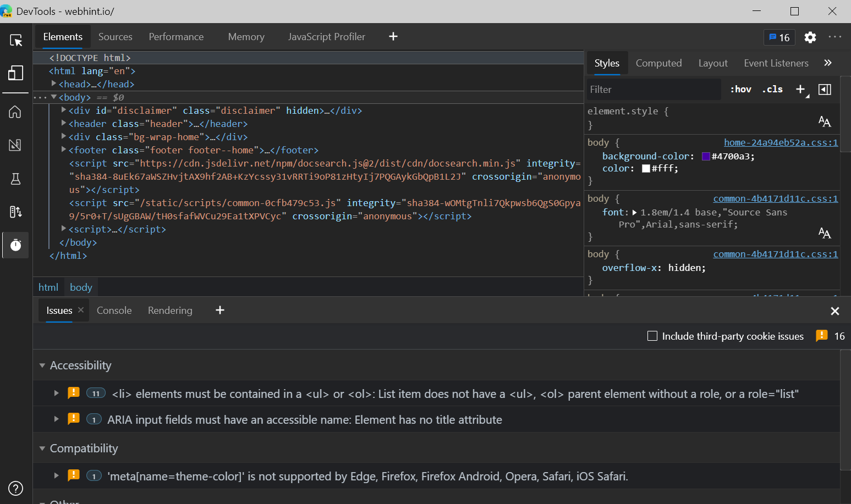851x504 pixels.
Task: Open the Welcome home icon in sidebar
Action: (15, 112)
